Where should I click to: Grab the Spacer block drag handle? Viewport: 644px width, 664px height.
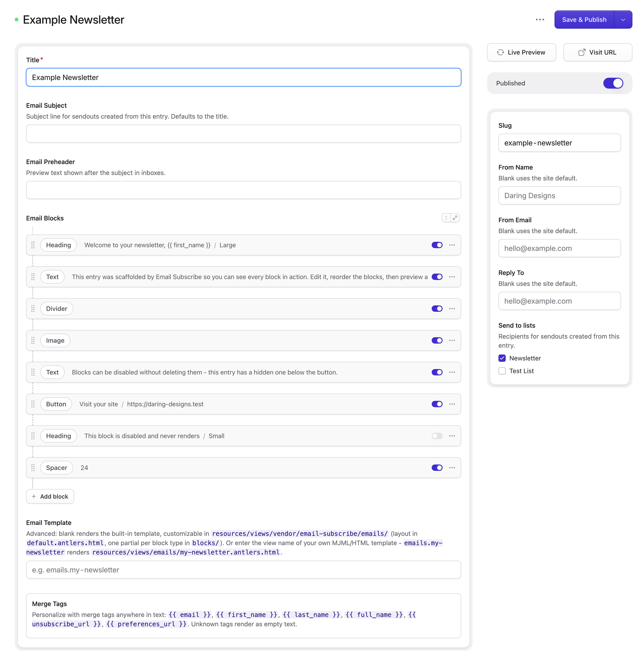click(x=33, y=468)
